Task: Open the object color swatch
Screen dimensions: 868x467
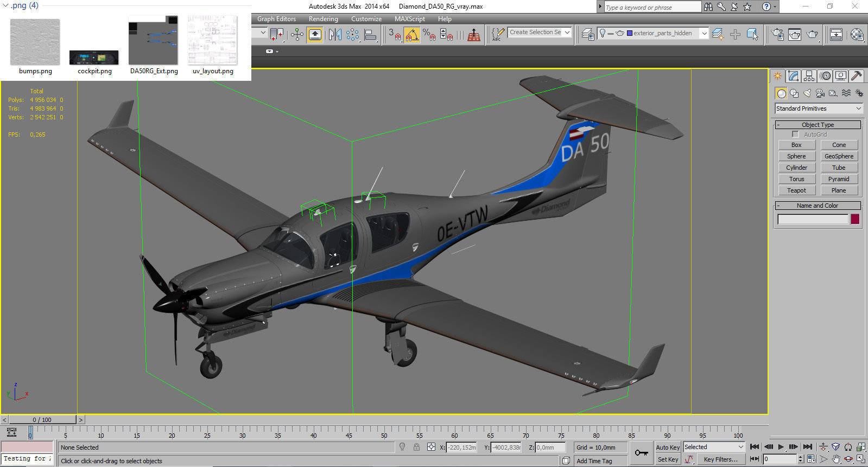Action: tap(855, 219)
